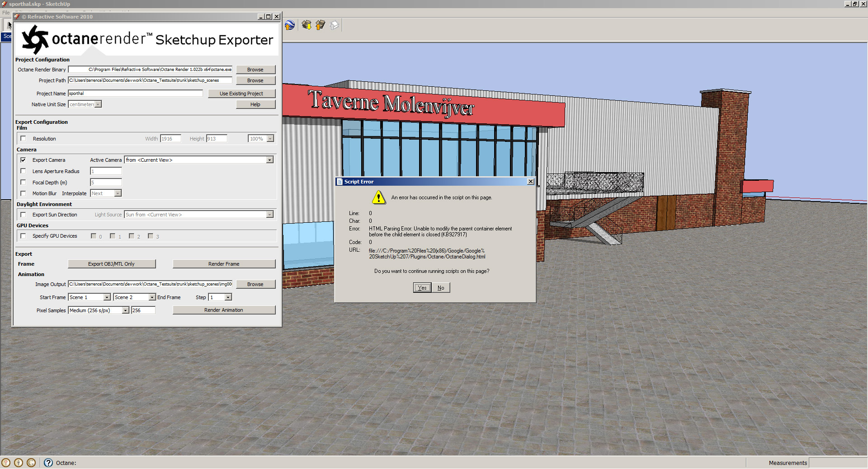This screenshot has height=469, width=868.
Task: Click the Help button in exporter
Action: click(255, 104)
